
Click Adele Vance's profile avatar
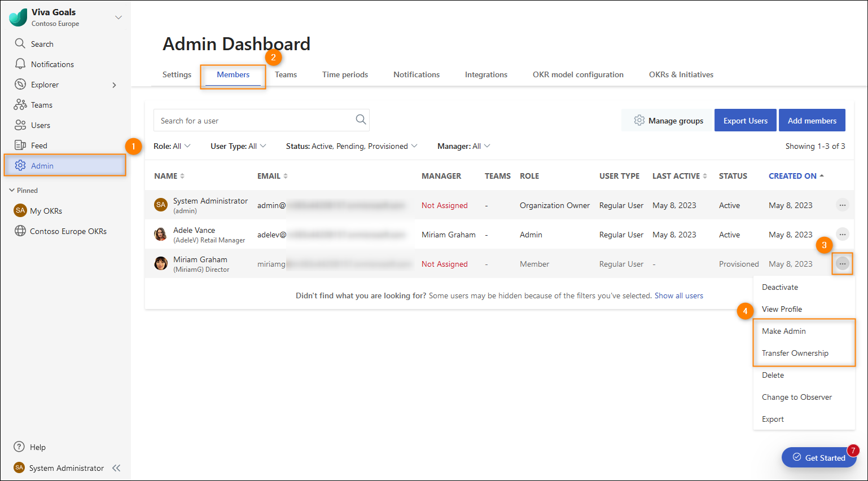point(161,234)
